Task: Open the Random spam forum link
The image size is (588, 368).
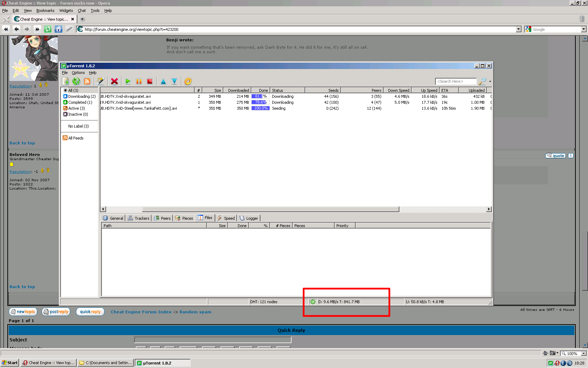Action: click(x=195, y=312)
